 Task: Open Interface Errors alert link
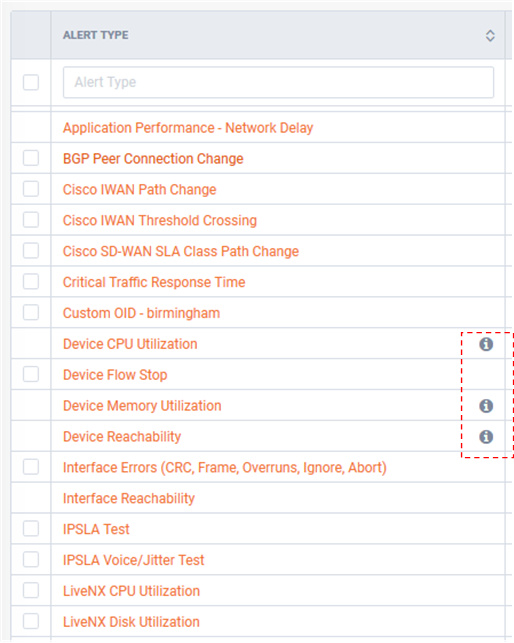224,467
